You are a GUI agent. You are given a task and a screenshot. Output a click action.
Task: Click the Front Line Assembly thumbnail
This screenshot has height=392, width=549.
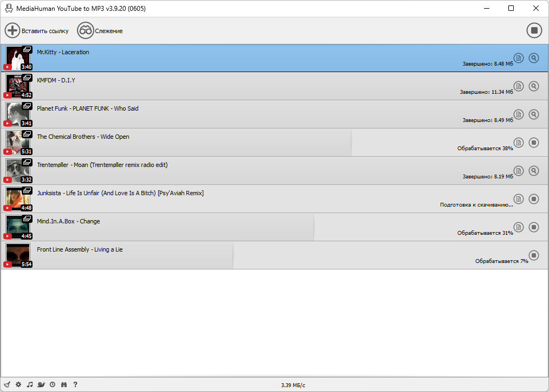click(x=18, y=255)
